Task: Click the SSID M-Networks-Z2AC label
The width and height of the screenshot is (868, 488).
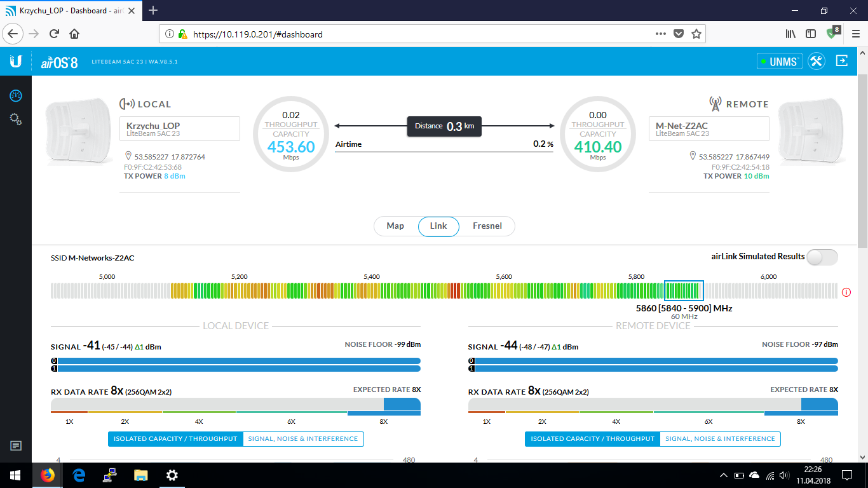Action: coord(92,258)
